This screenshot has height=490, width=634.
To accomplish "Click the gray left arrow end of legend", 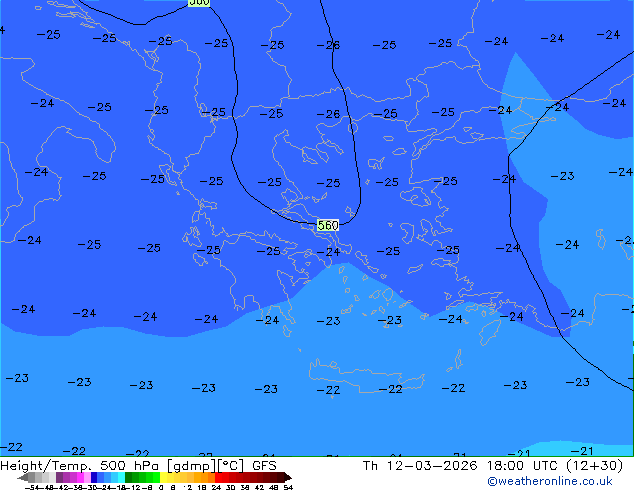I will click(22, 478).
